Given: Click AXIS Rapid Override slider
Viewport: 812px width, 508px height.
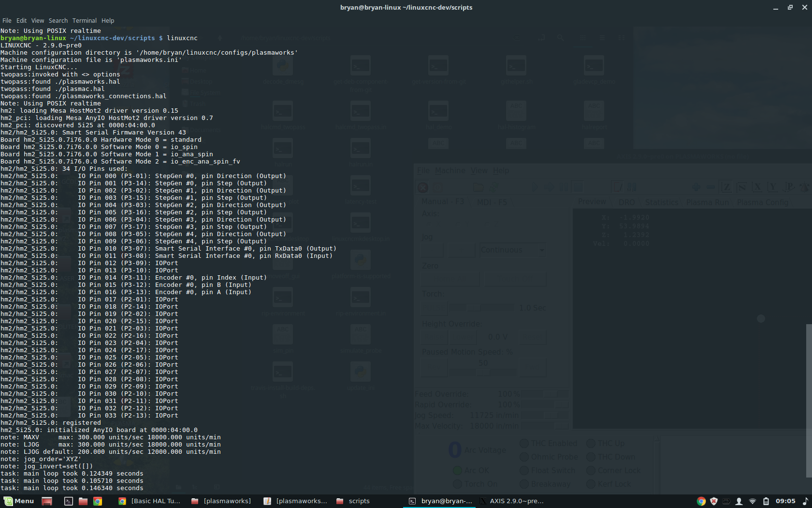Looking at the screenshot, I should pyautogui.click(x=545, y=404).
